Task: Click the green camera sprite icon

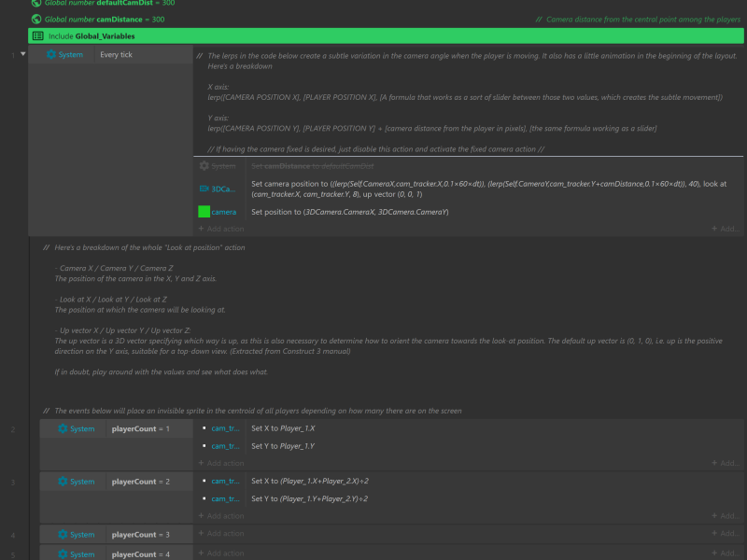Action: pos(204,212)
